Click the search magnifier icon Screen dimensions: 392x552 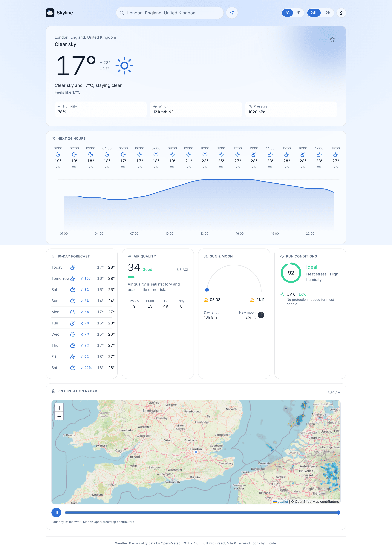(122, 13)
